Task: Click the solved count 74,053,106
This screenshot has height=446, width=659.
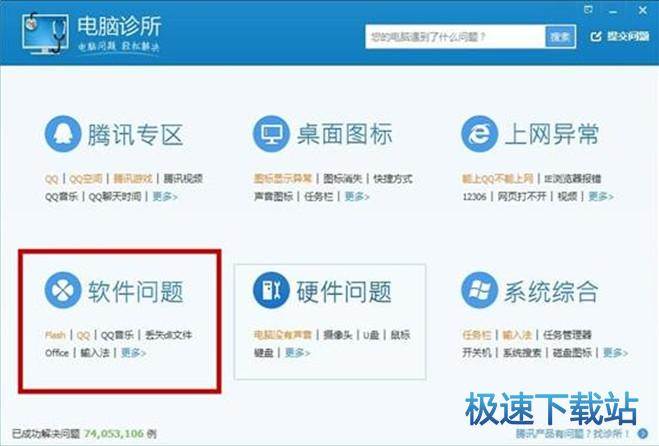Action: tap(114, 433)
